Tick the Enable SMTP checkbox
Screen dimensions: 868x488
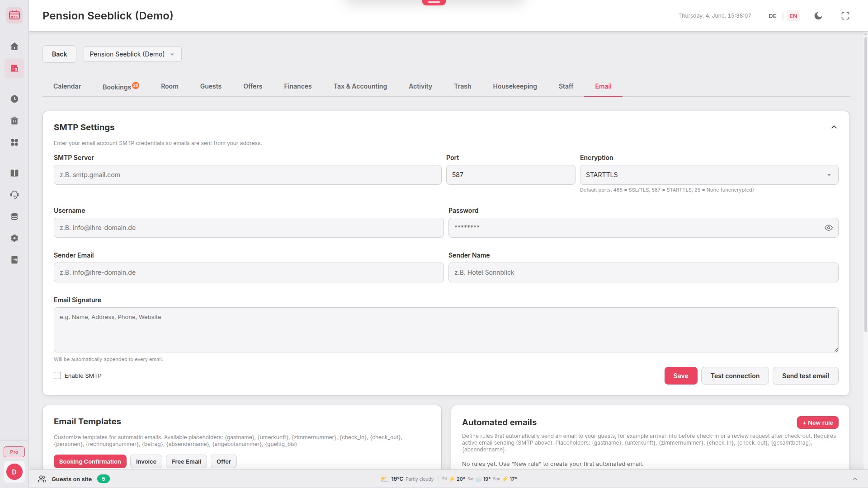coord(57,375)
